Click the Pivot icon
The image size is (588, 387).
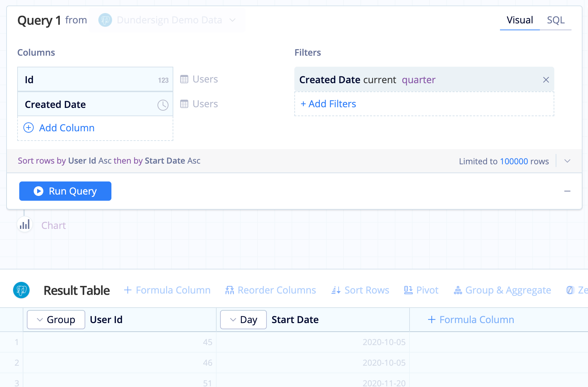coord(408,290)
